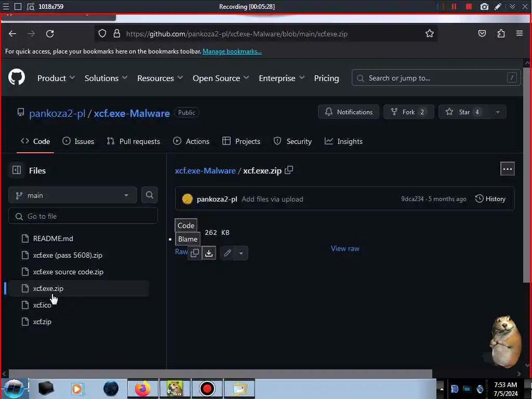Open the Star lists dropdown arrow
The width and height of the screenshot is (532, 399).
(497, 112)
